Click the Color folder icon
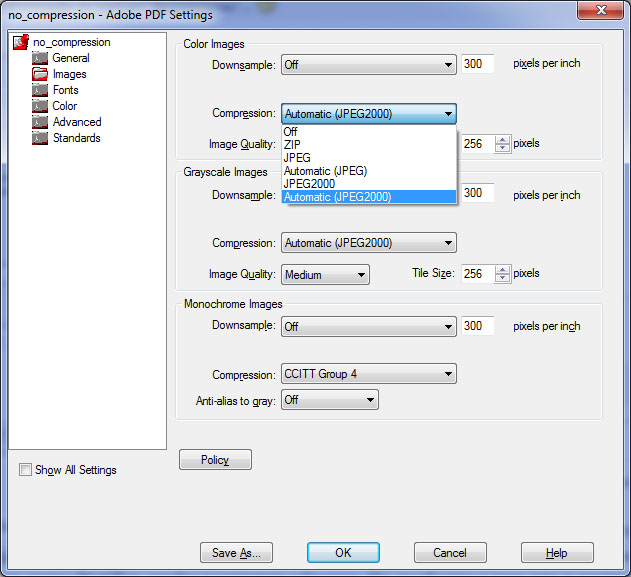Viewport: 631px width, 577px height. click(x=40, y=106)
